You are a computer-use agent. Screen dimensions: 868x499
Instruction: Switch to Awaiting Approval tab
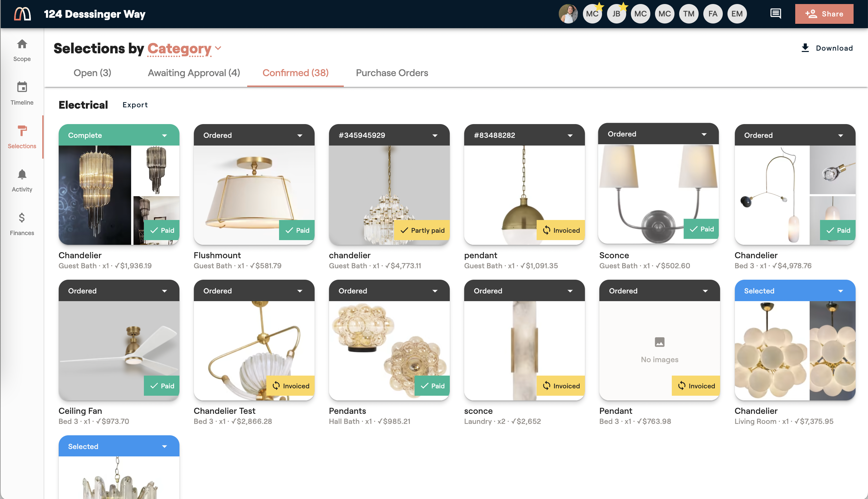click(194, 73)
